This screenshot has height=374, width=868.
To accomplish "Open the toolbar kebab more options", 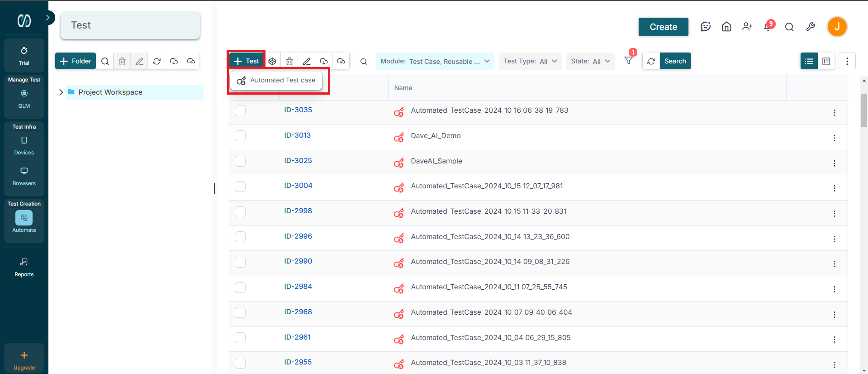I will pyautogui.click(x=847, y=61).
